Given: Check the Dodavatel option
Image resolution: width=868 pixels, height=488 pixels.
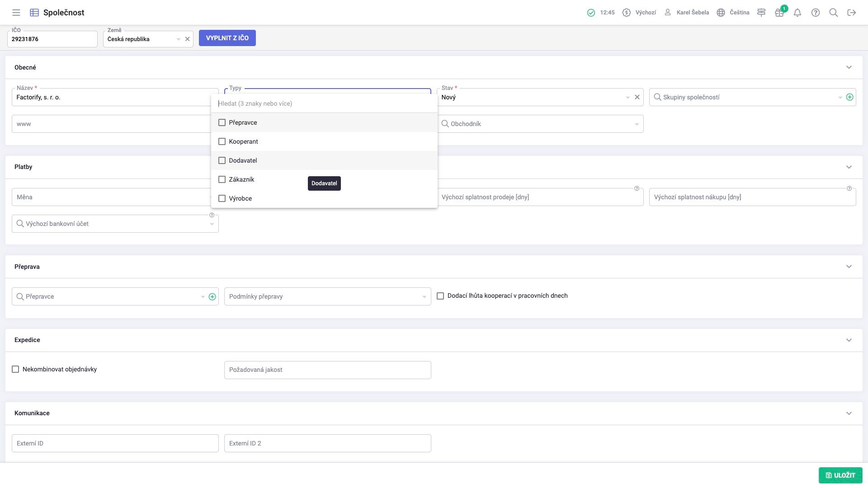Looking at the screenshot, I should click(222, 160).
